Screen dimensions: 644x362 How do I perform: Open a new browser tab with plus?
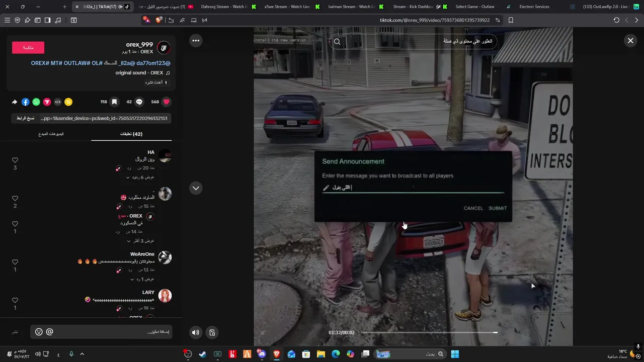click(x=64, y=7)
